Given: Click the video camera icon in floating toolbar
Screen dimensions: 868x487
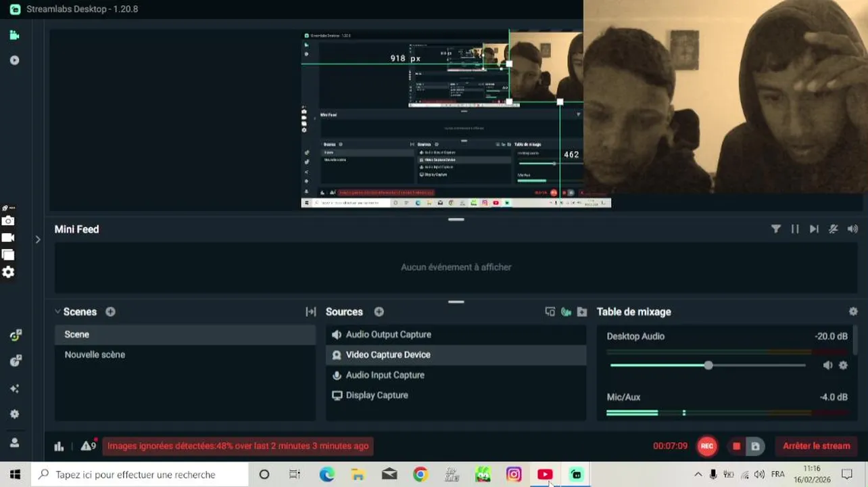Looking at the screenshot, I should (8, 237).
